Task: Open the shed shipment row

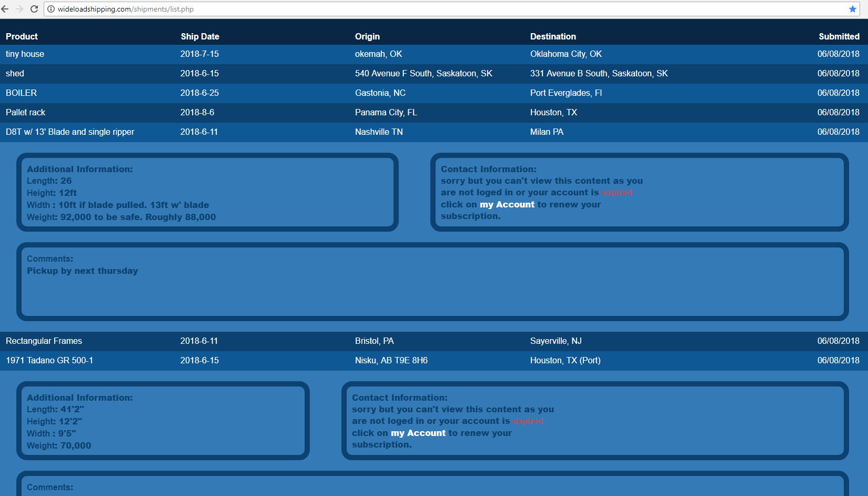Action: (434, 74)
